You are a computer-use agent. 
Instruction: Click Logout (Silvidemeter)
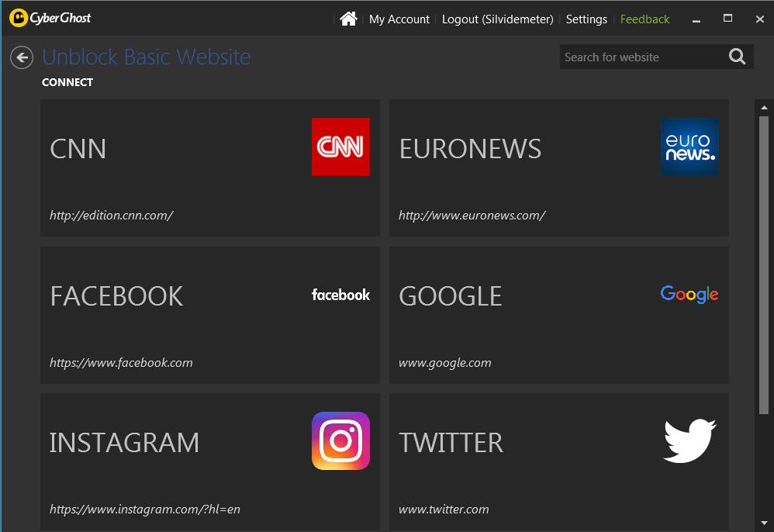pyautogui.click(x=497, y=19)
